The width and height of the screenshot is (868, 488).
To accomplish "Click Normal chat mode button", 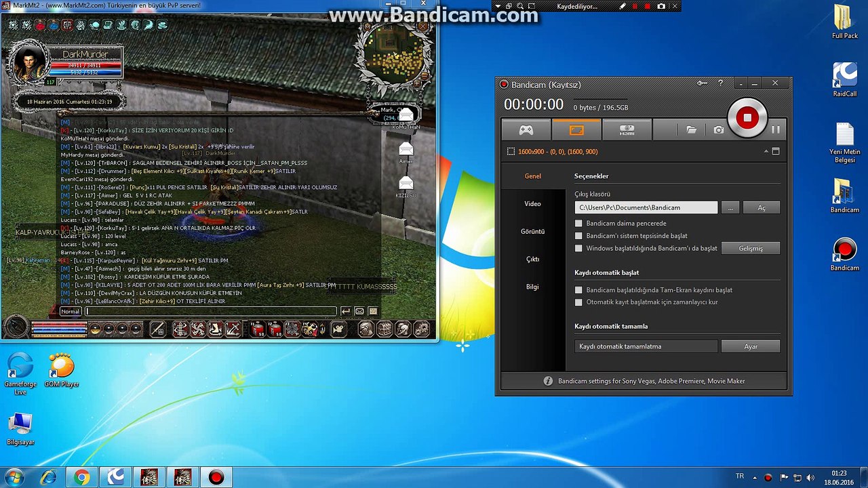I will pos(71,311).
